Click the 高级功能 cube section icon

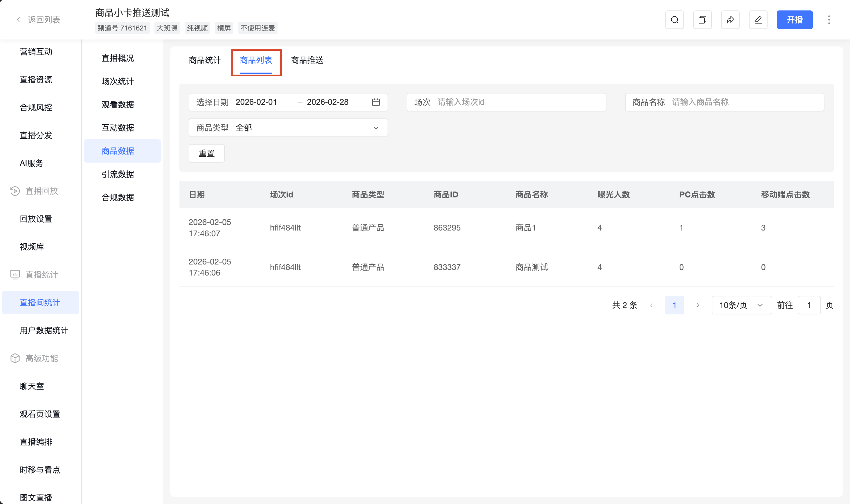15,358
